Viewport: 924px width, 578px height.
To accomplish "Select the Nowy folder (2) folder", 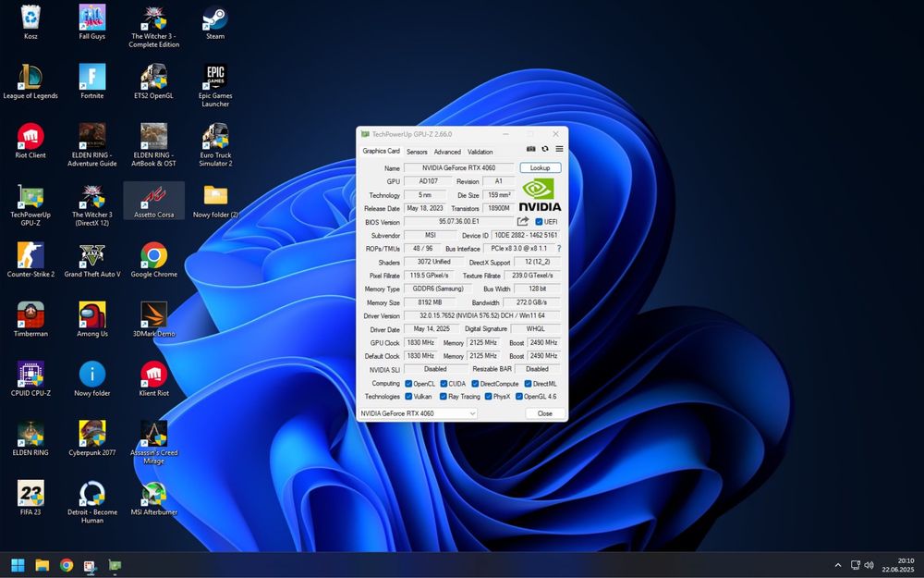I will coord(215,201).
